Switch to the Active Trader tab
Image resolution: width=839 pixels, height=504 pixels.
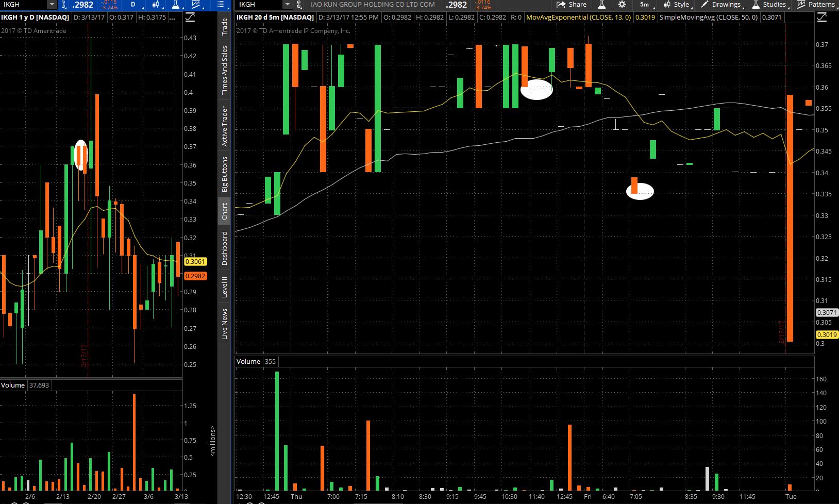pyautogui.click(x=224, y=126)
